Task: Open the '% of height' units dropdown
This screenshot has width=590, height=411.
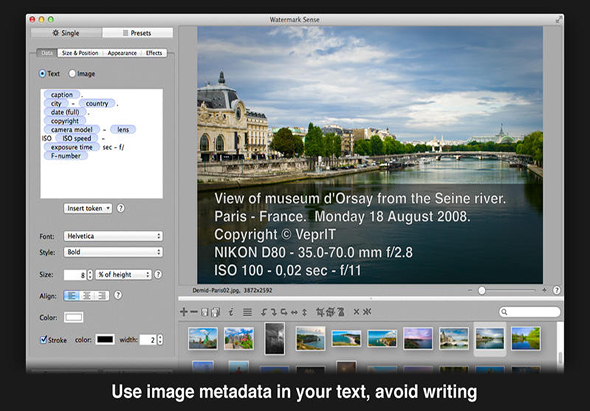Action: click(123, 275)
